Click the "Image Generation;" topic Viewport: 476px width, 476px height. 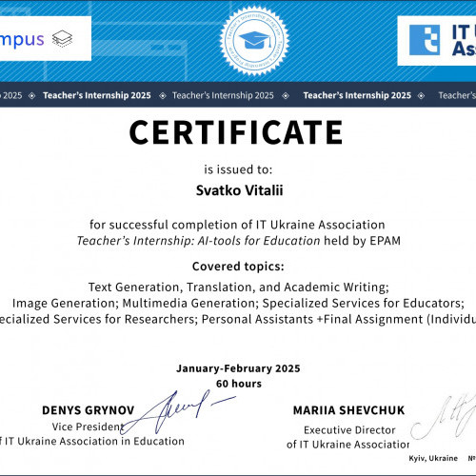(x=66, y=304)
